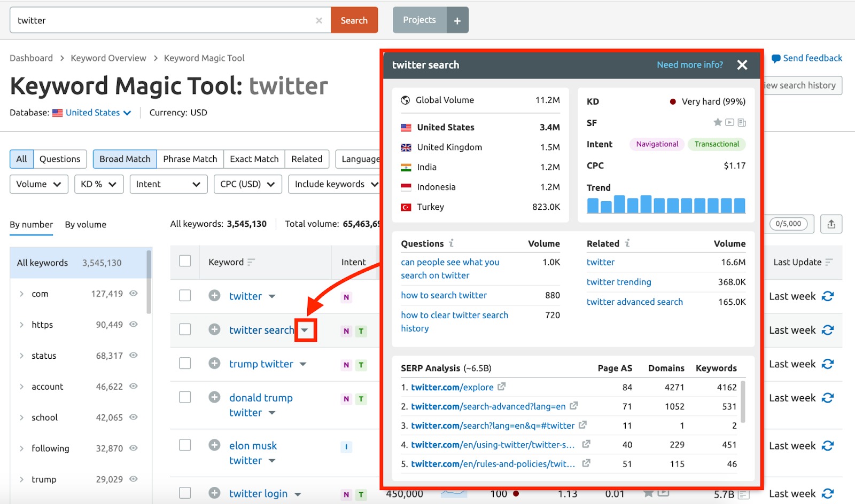Switch to By volume tab
Screen dimensions: 855x504
point(85,225)
